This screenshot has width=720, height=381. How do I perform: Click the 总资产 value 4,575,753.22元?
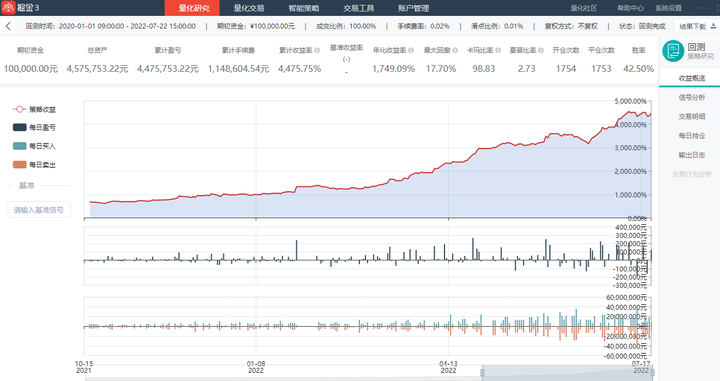pyautogui.click(x=97, y=69)
